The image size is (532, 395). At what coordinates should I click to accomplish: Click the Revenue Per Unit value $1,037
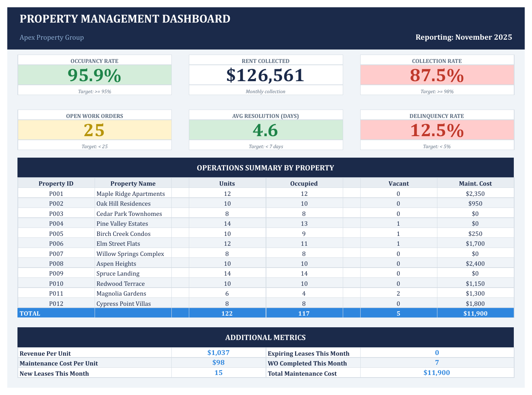point(218,352)
